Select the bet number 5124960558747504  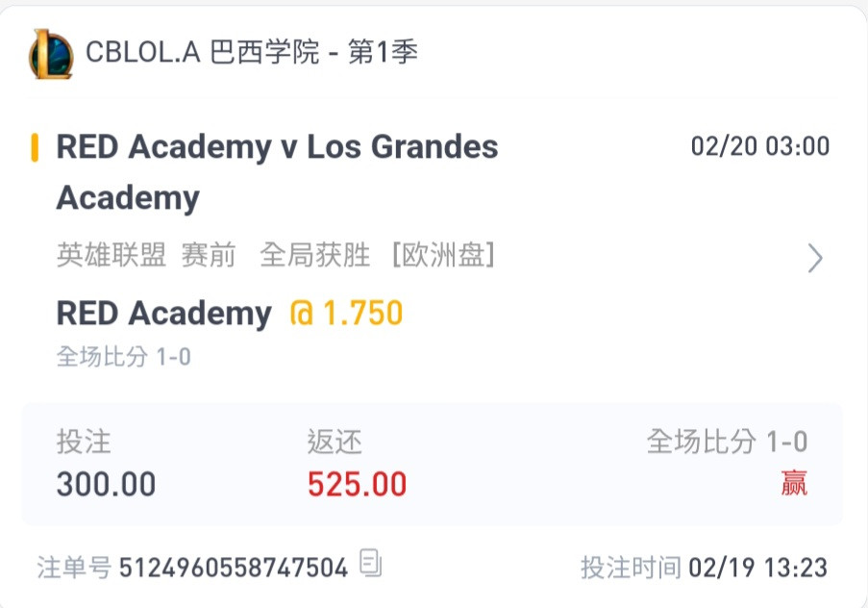[x=233, y=568]
